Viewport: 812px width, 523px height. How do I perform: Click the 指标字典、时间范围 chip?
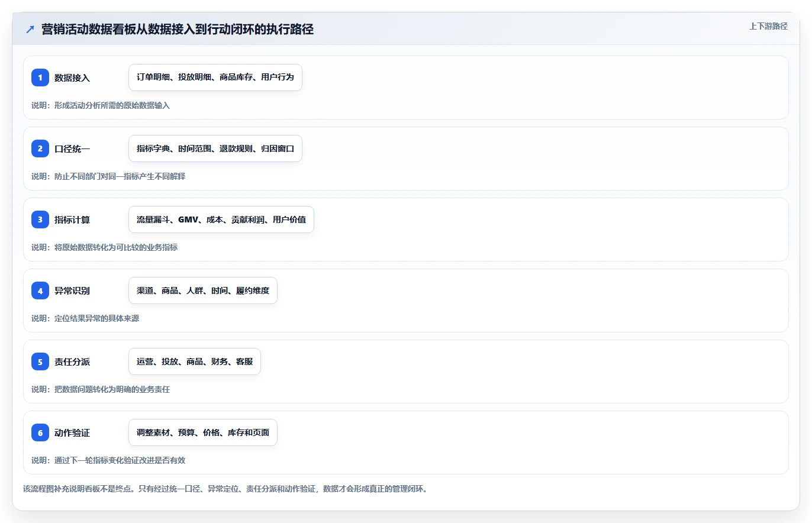pos(215,148)
